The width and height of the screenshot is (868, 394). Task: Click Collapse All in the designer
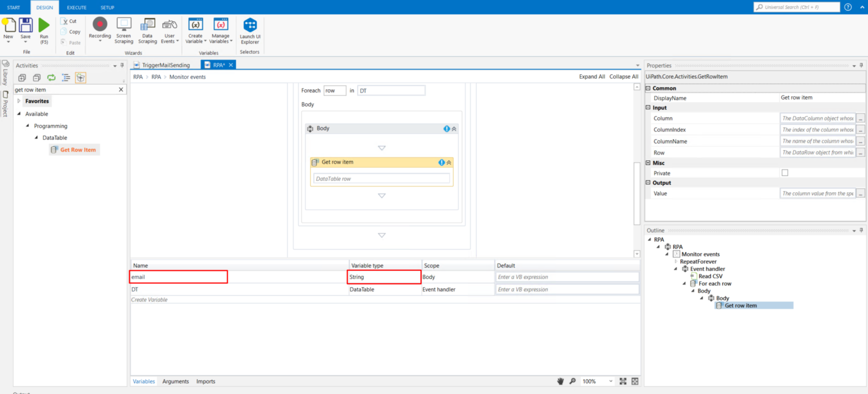point(623,77)
